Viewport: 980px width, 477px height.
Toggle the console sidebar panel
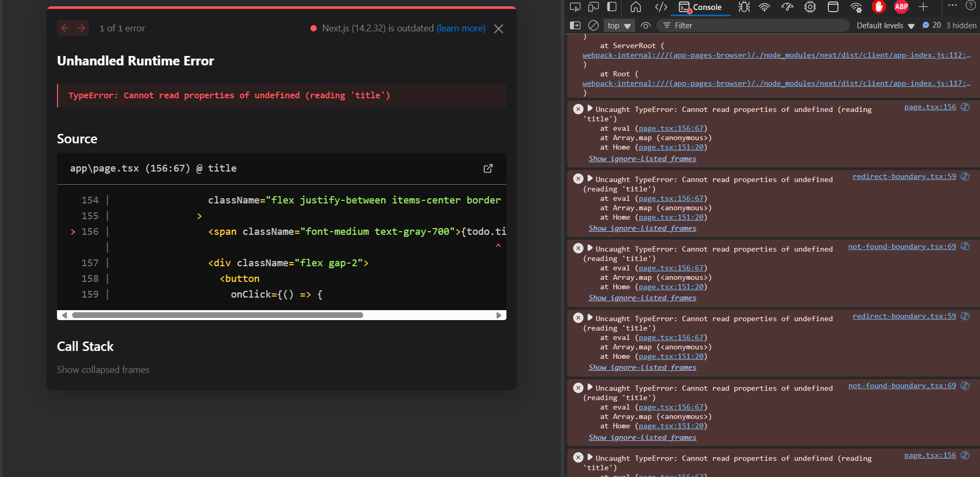point(575,25)
